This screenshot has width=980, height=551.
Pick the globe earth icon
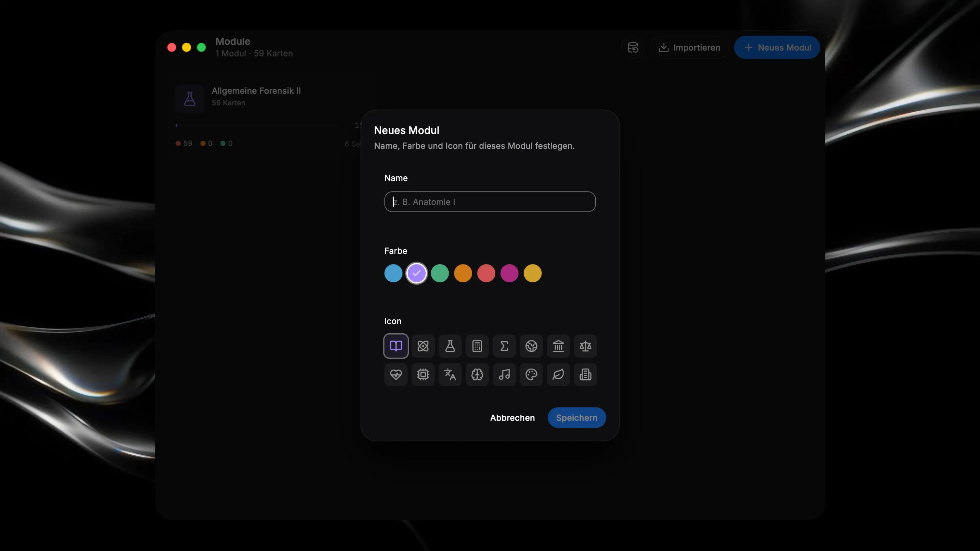[531, 346]
